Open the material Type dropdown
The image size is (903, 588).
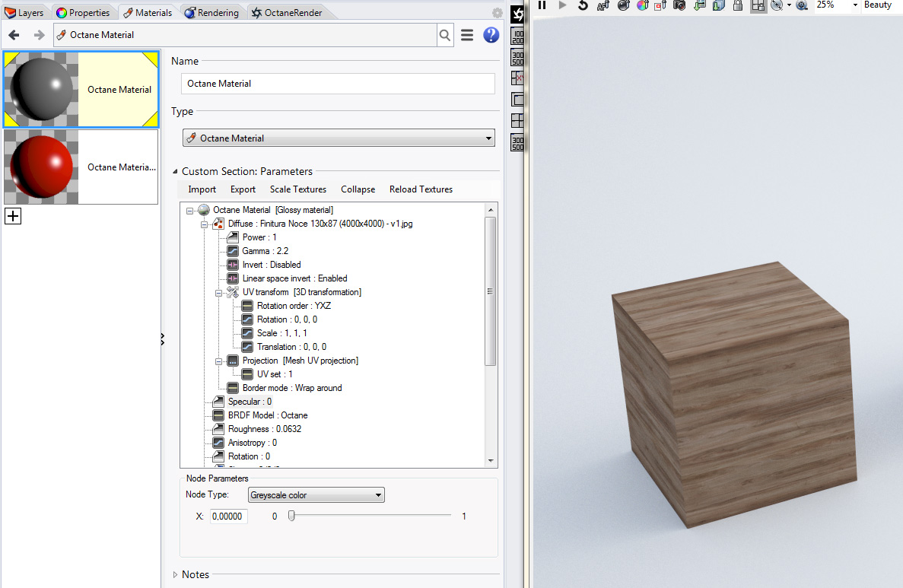point(339,138)
